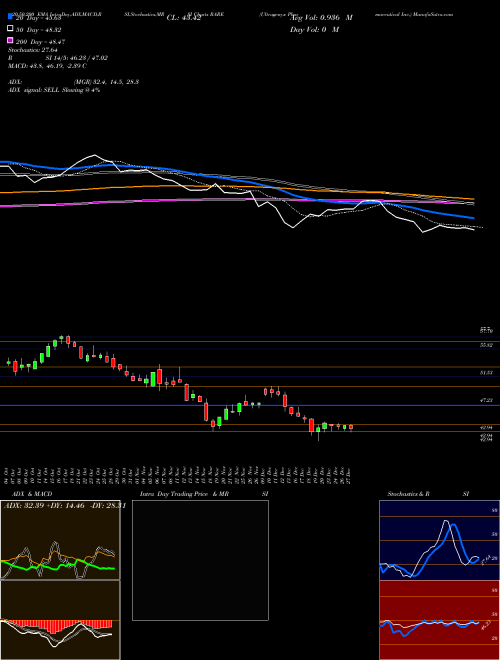The height and width of the screenshot is (660, 500).
Task: Open the empty intraday trading price panel
Action: [200, 560]
